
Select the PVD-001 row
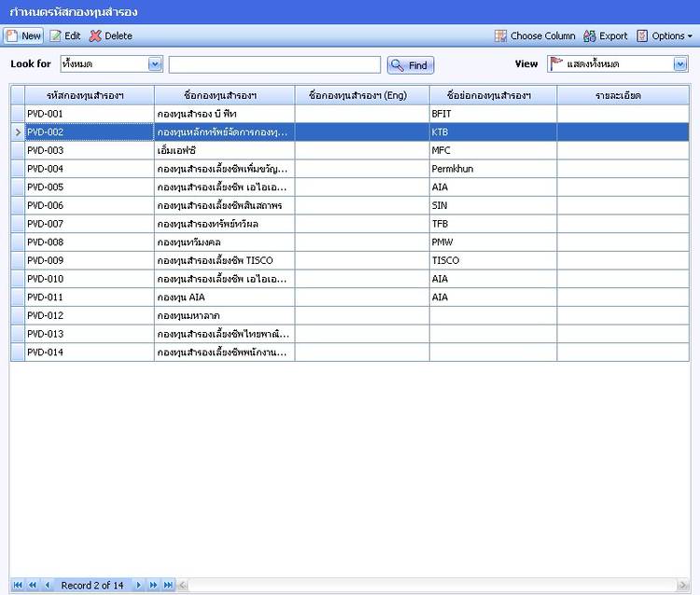89,114
